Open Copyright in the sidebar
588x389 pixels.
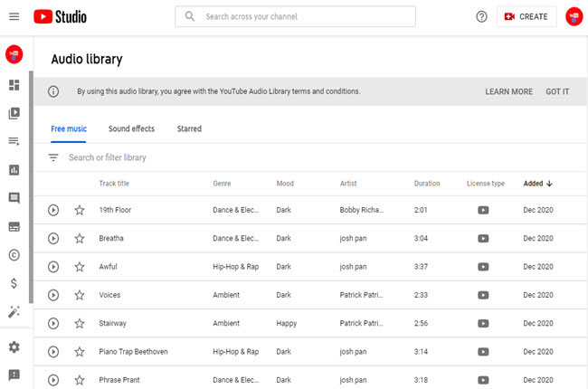(14, 255)
